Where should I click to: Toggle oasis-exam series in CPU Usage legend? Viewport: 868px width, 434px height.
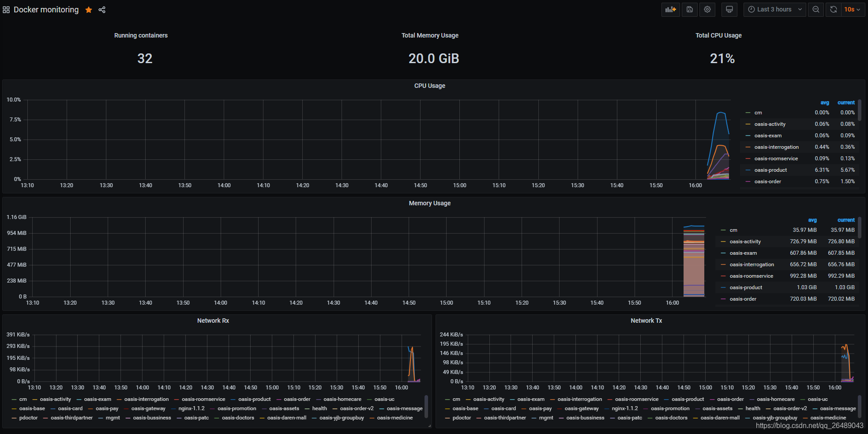[x=768, y=136]
